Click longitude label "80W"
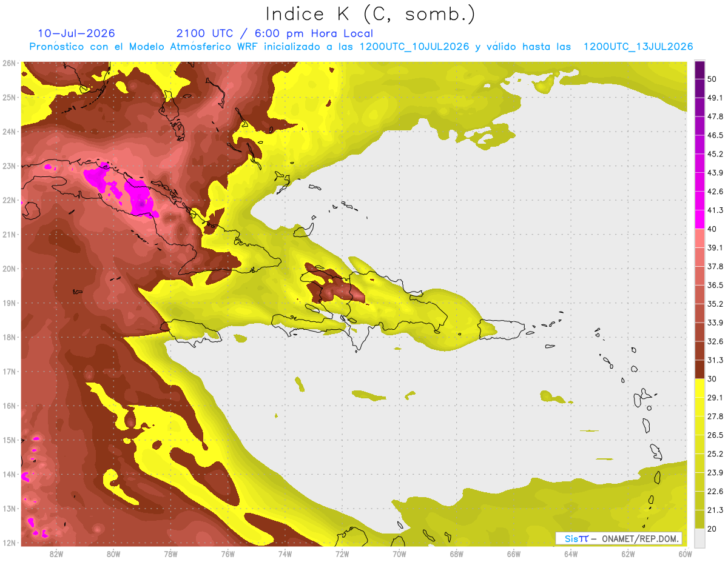 point(113,554)
